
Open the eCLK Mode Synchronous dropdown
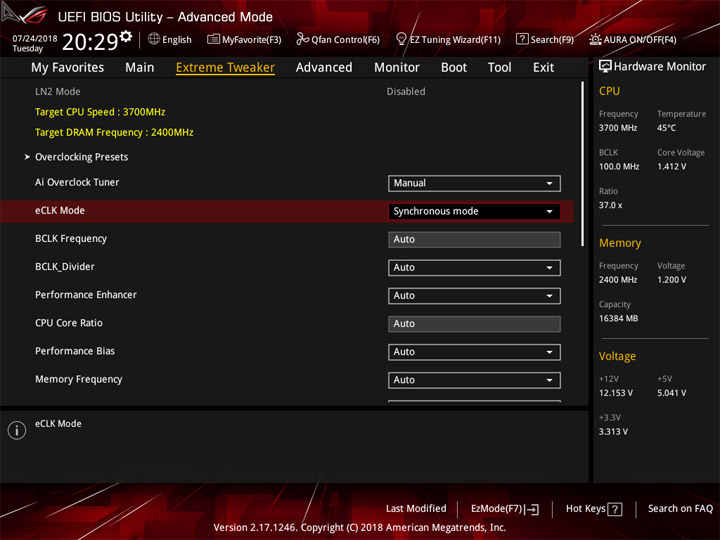pyautogui.click(x=474, y=211)
